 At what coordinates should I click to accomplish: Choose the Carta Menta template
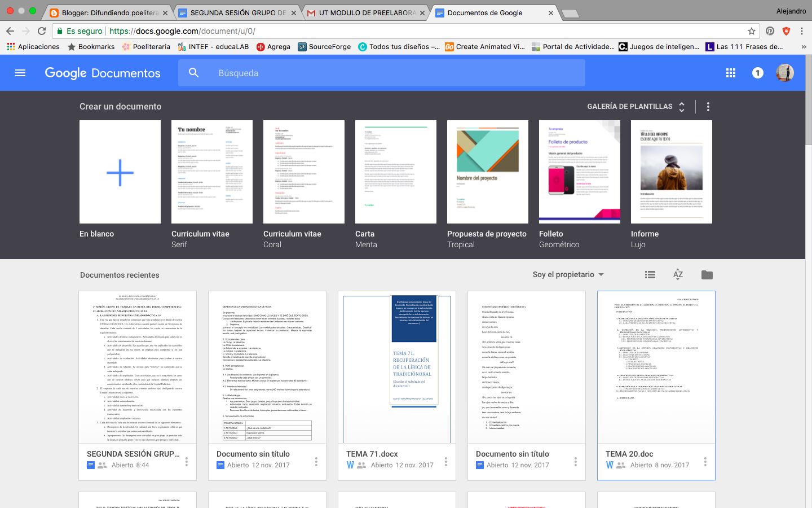pos(396,172)
